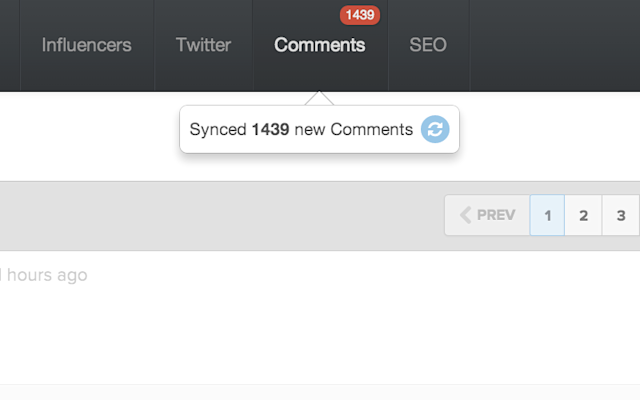Click the red 1439 notification badge

(360, 15)
